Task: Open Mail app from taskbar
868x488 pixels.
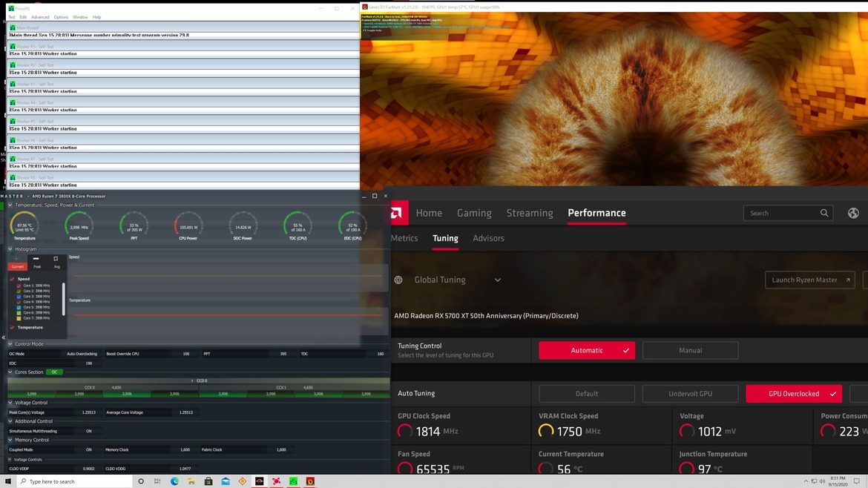Action: coord(226,481)
